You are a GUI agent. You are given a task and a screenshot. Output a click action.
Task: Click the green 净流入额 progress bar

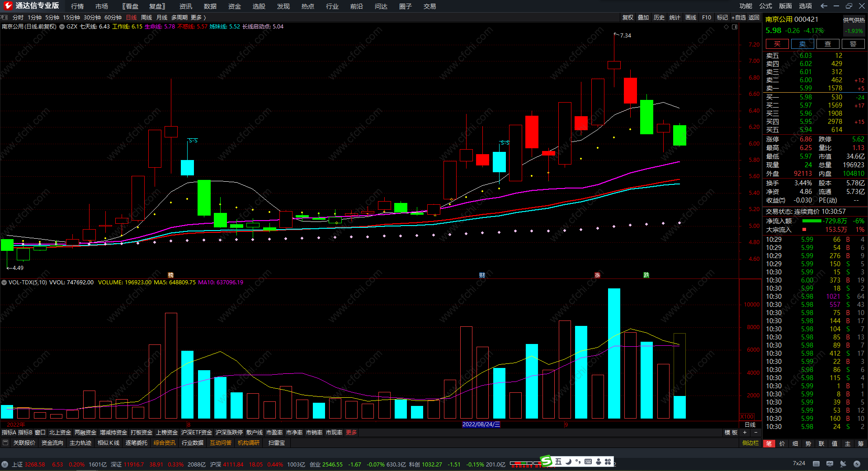coord(812,221)
